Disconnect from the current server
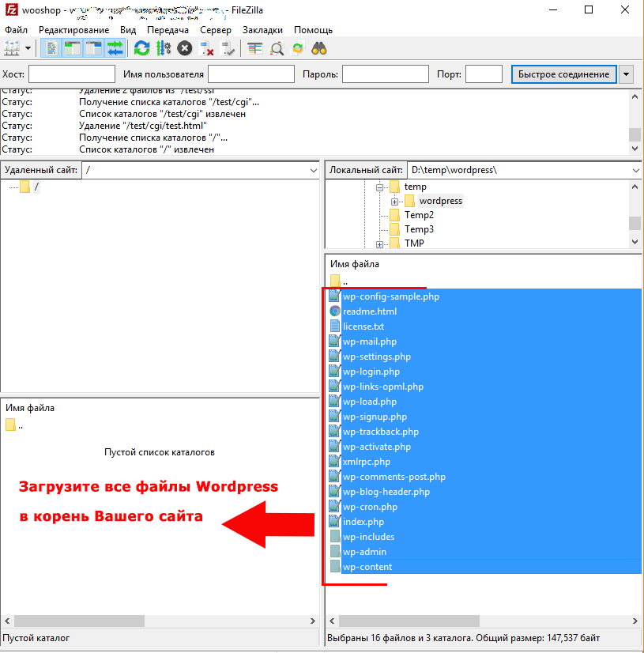Screen dimensions: 644x653 206,49
